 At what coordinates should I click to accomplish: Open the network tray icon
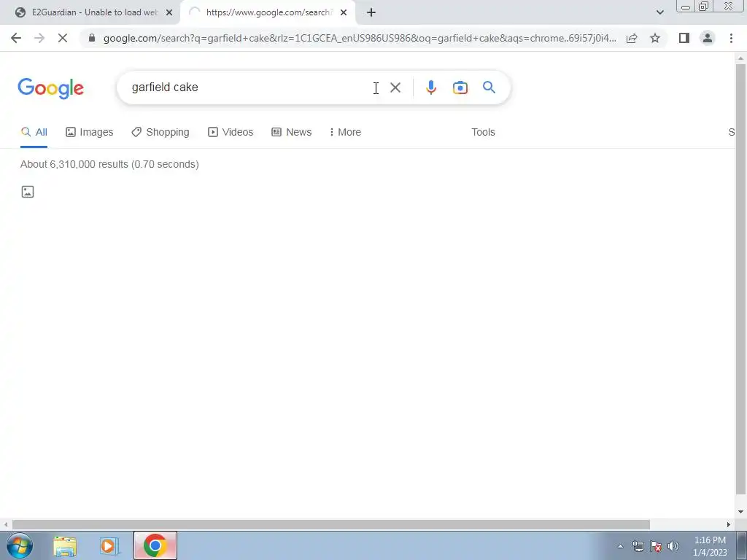coord(638,546)
